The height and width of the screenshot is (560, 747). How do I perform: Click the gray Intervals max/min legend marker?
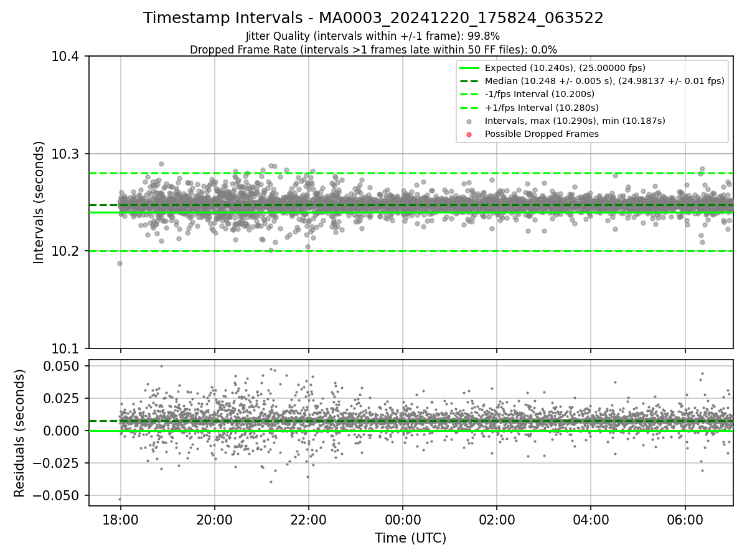pos(469,121)
